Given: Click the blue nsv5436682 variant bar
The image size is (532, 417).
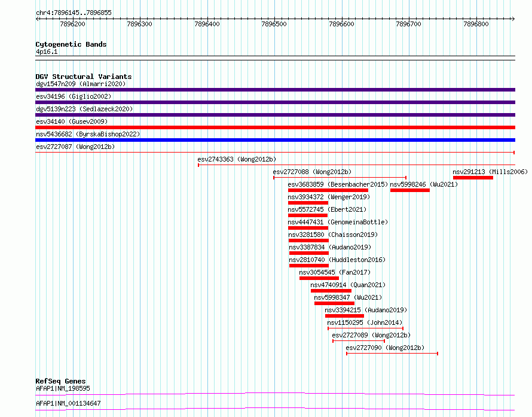Looking at the screenshot, I should pos(275,140).
